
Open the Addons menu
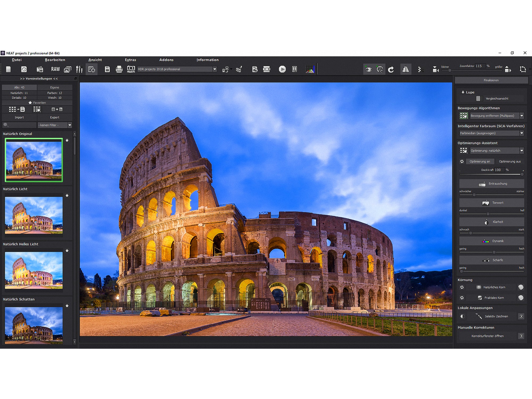click(166, 60)
